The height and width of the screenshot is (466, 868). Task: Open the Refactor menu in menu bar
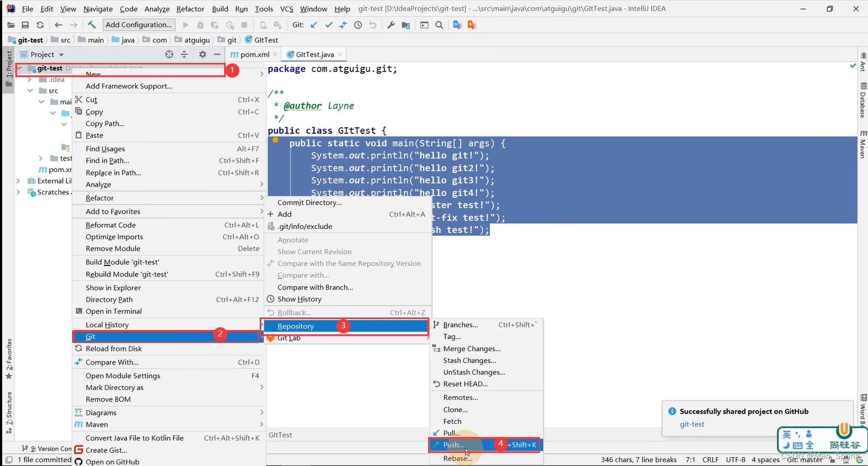[190, 9]
